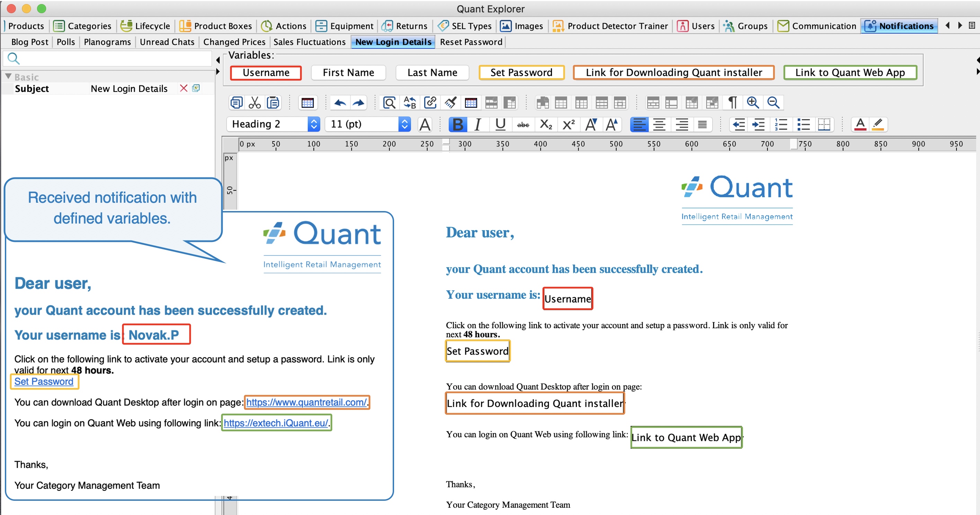
Task: Apply subscript formatting
Action: (546, 124)
